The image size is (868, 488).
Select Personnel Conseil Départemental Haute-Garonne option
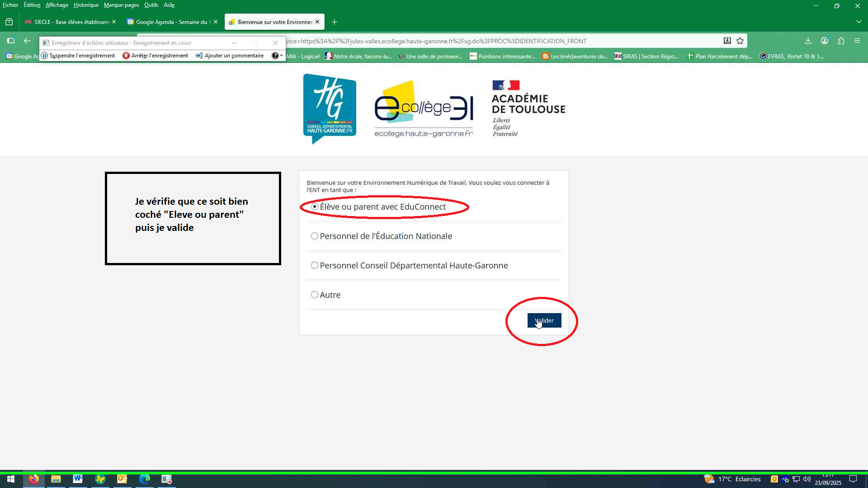point(315,266)
